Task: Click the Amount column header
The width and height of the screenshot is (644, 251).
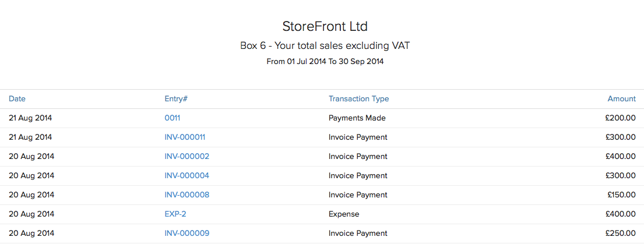Action: (x=621, y=99)
